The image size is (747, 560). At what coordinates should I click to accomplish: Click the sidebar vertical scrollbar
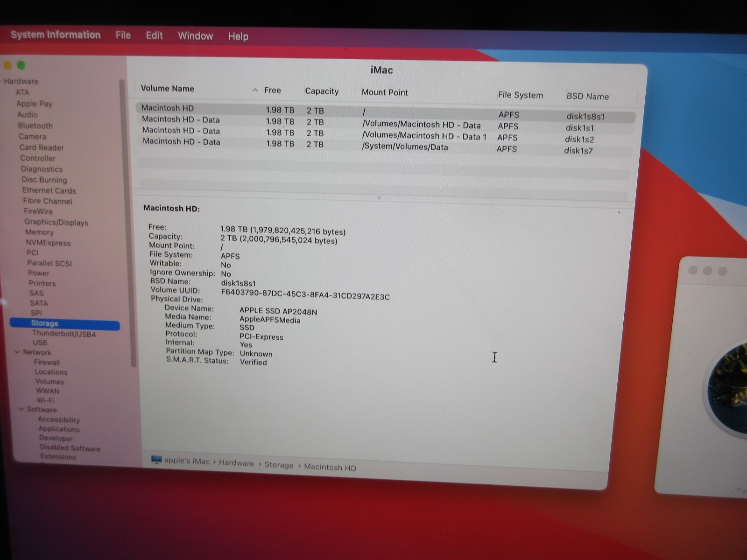point(127,224)
